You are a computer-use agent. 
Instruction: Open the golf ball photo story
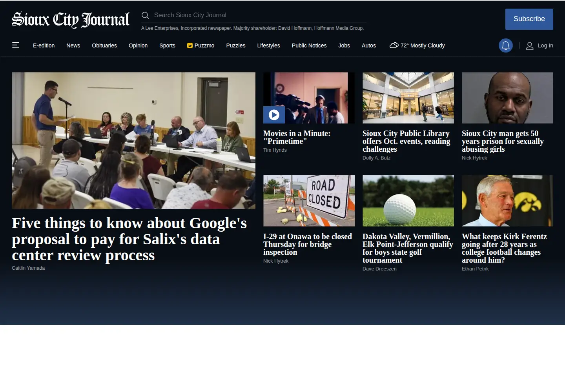click(x=408, y=201)
